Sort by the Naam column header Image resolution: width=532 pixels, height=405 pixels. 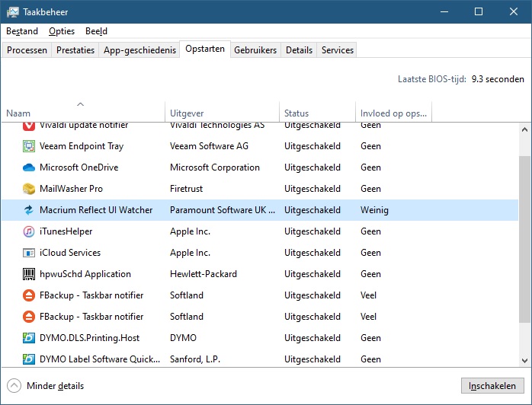(83, 111)
